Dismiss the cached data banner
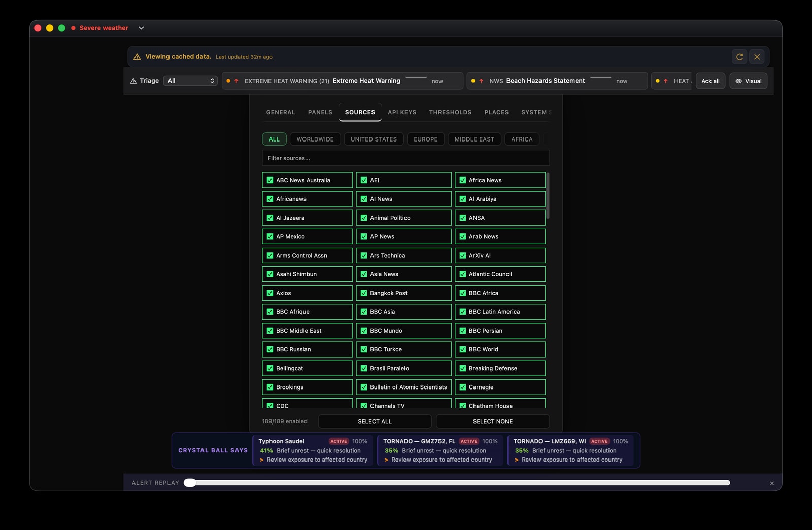 point(757,57)
